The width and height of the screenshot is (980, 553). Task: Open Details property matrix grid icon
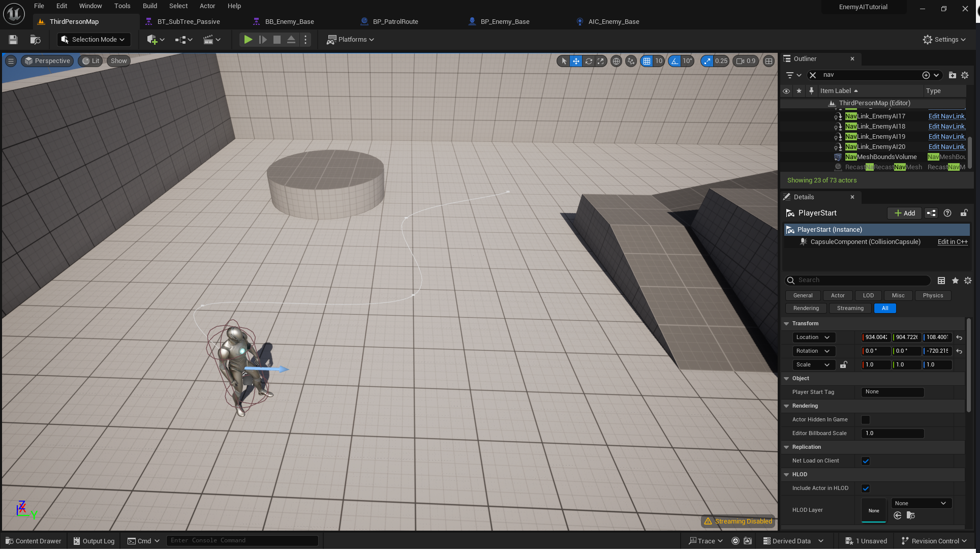941,281
